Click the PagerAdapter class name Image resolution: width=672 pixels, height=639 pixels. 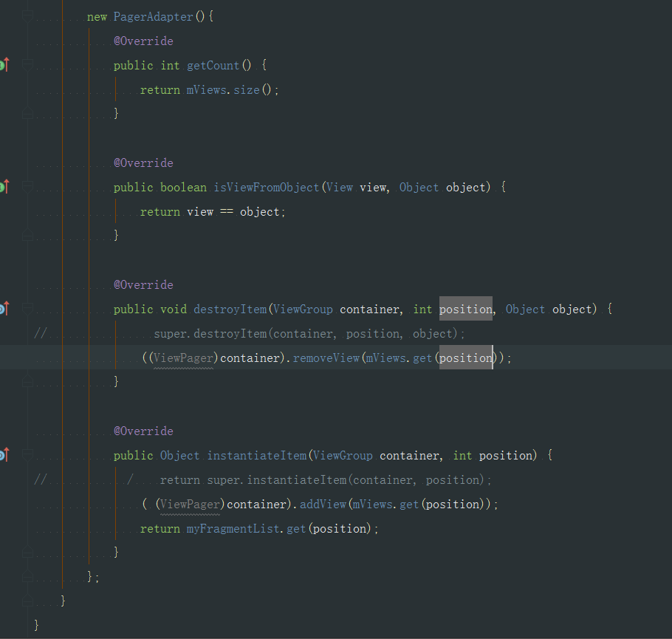tap(153, 17)
